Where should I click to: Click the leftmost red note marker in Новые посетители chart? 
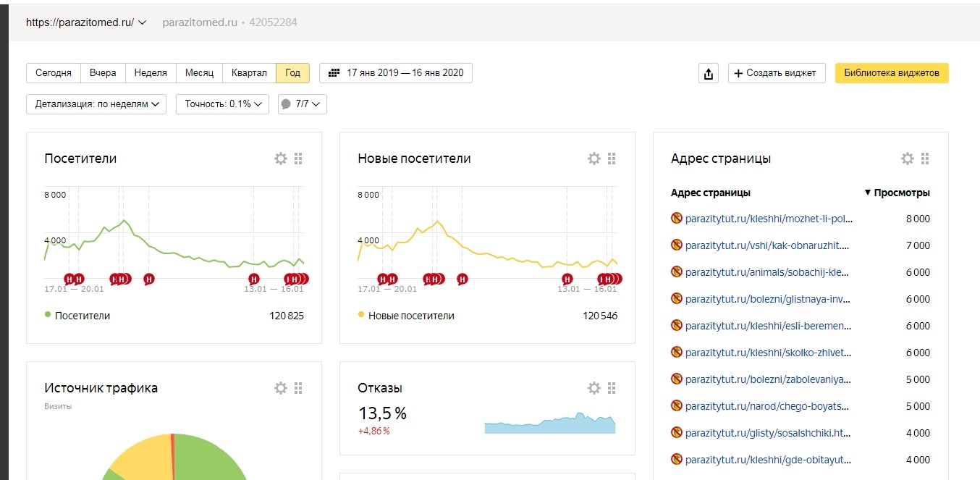click(383, 279)
